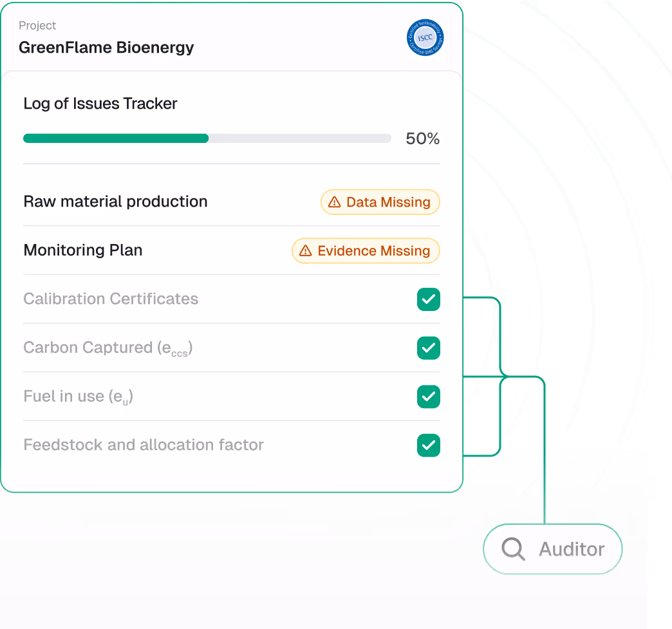672x629 pixels.
Task: Click the warning icon in Data Missing badge
Action: click(x=334, y=202)
